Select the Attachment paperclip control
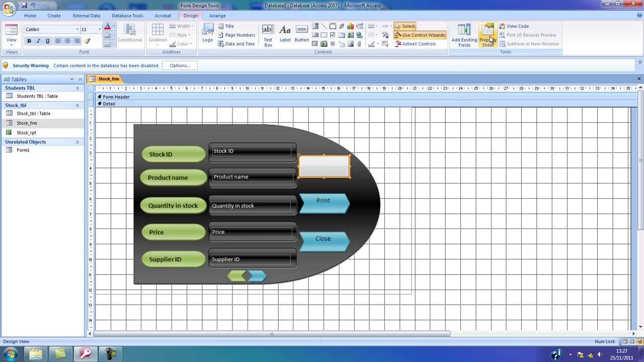Image resolution: width=644 pixels, height=362 pixels. [x=359, y=44]
